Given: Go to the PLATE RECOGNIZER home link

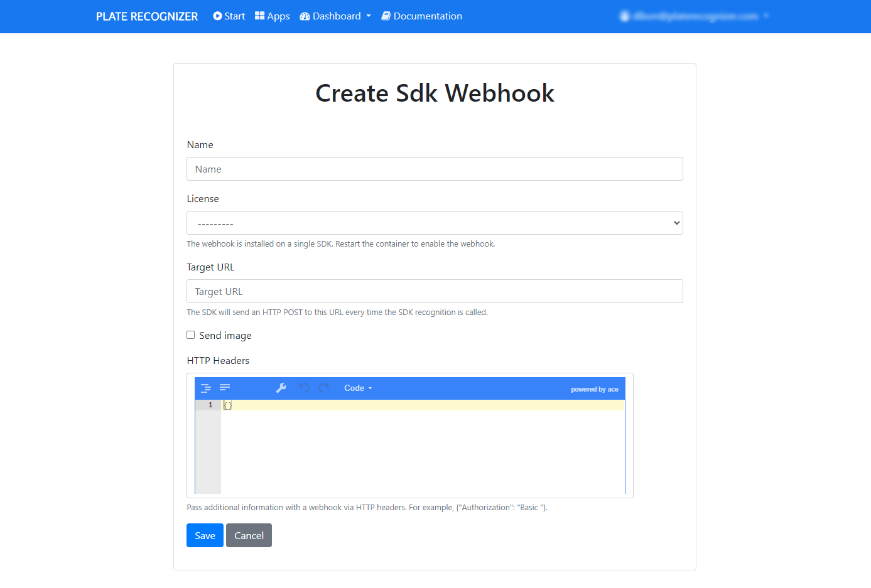Looking at the screenshot, I should pos(147,16).
